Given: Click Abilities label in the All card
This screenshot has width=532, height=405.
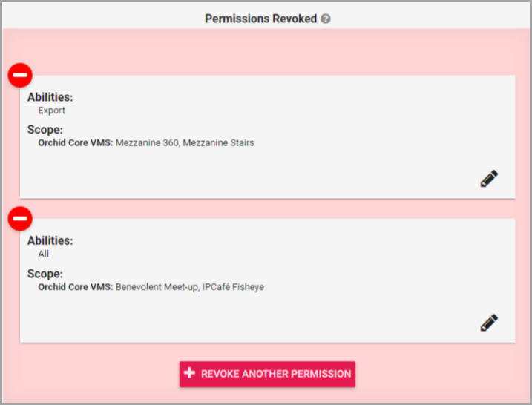Looking at the screenshot, I should (50, 240).
